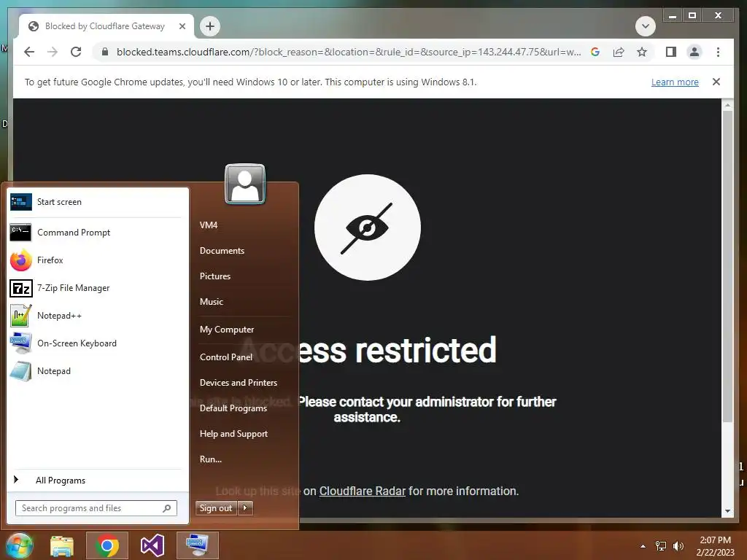The height and width of the screenshot is (560, 747).
Task: Click the Sign out button
Action: click(216, 508)
